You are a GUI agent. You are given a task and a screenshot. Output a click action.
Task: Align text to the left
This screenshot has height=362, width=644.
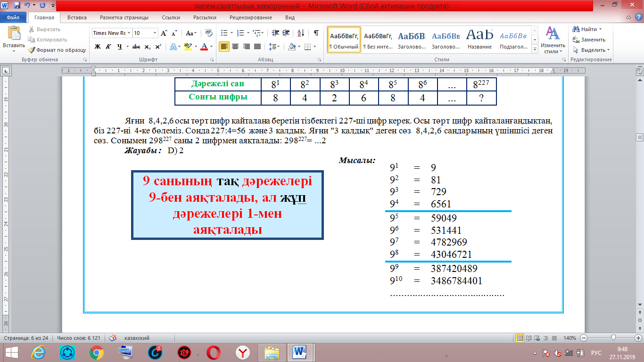pos(224,47)
